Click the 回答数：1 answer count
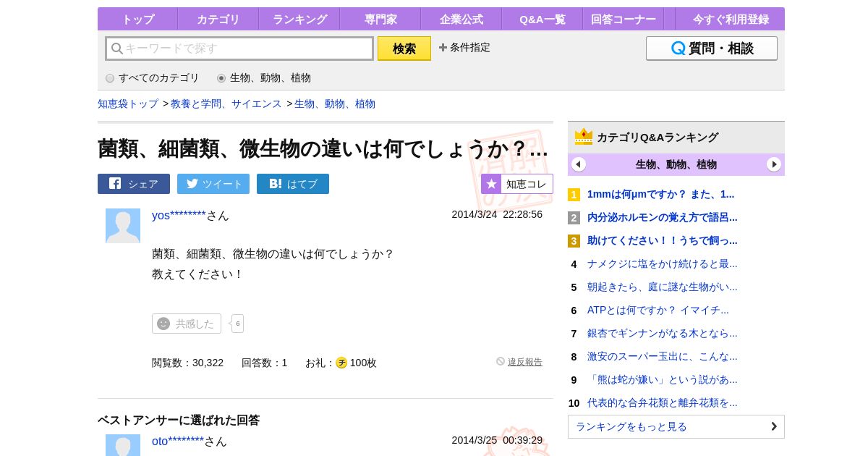Viewport: 868px width, 456px height. [x=265, y=363]
